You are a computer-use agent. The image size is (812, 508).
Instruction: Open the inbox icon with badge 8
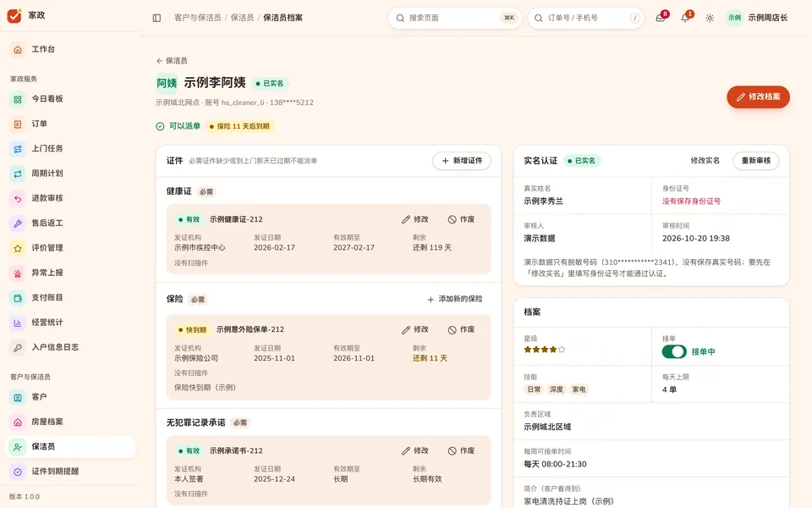tap(661, 18)
